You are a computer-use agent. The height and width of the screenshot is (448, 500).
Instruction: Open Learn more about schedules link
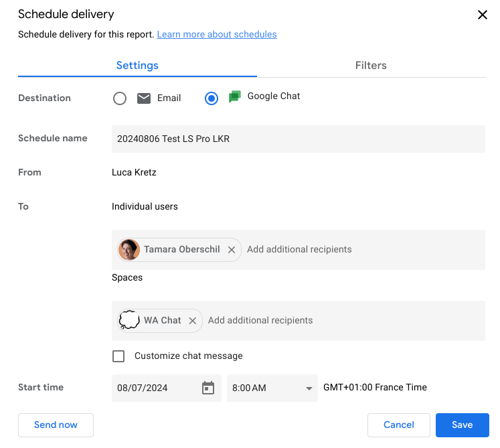(216, 34)
